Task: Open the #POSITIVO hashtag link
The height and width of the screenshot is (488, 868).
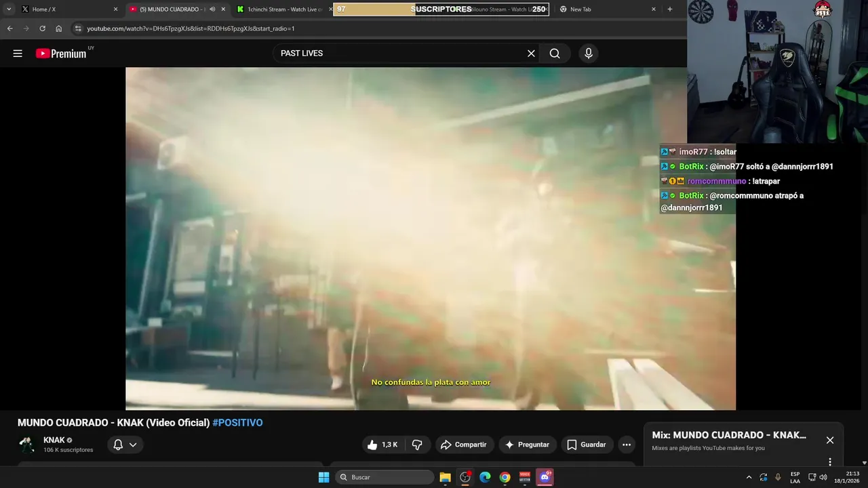Action: (x=237, y=423)
